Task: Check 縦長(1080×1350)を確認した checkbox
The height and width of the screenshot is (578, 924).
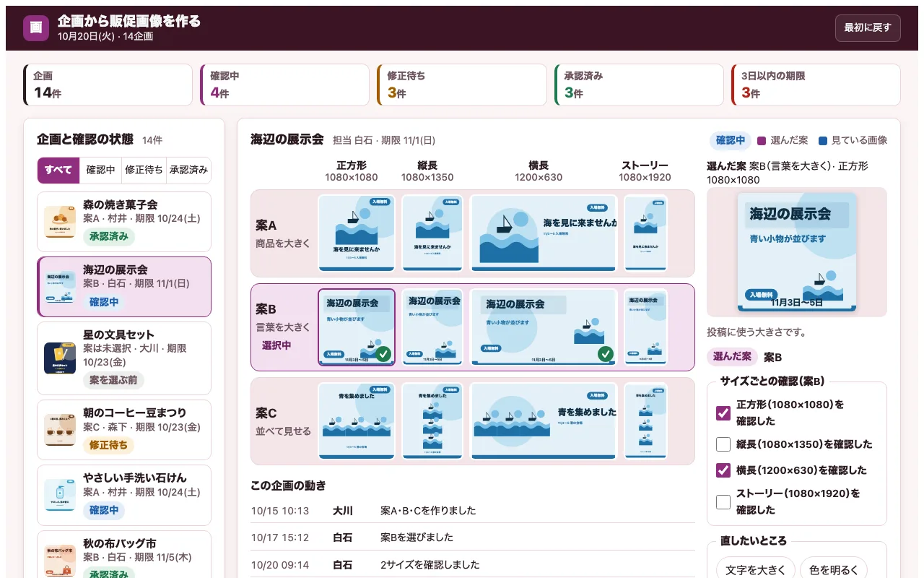Action: [x=723, y=444]
